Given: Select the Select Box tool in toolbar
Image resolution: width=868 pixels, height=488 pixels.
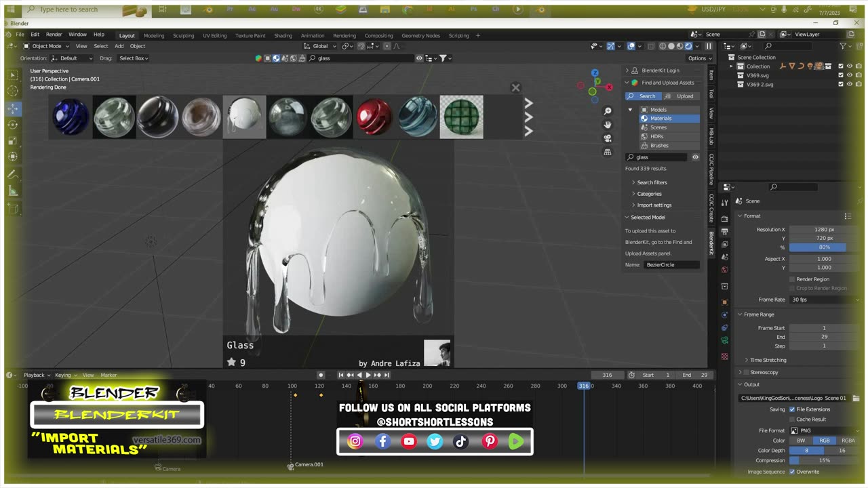Looking at the screenshot, I should point(13,75).
